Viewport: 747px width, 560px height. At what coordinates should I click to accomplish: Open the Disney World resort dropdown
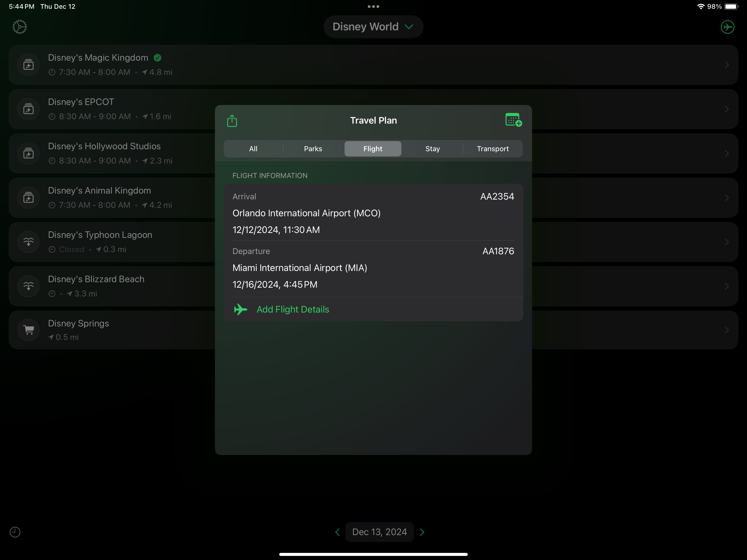point(373,27)
